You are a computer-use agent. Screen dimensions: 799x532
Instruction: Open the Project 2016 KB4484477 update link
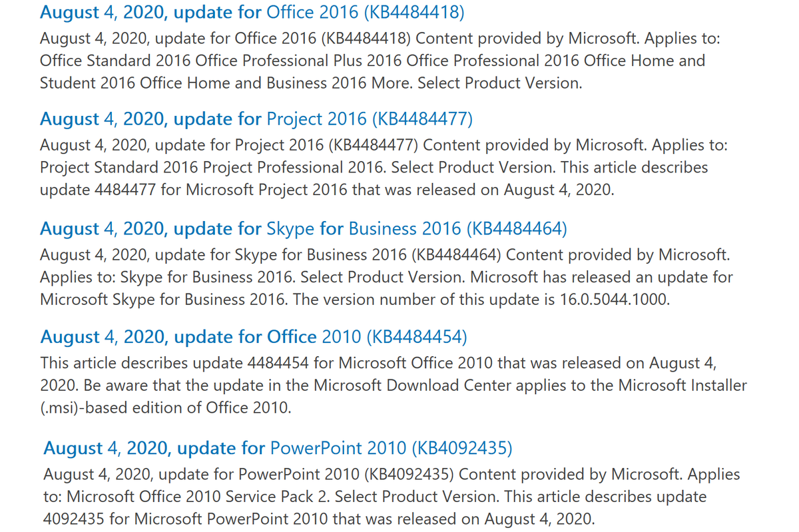(256, 119)
